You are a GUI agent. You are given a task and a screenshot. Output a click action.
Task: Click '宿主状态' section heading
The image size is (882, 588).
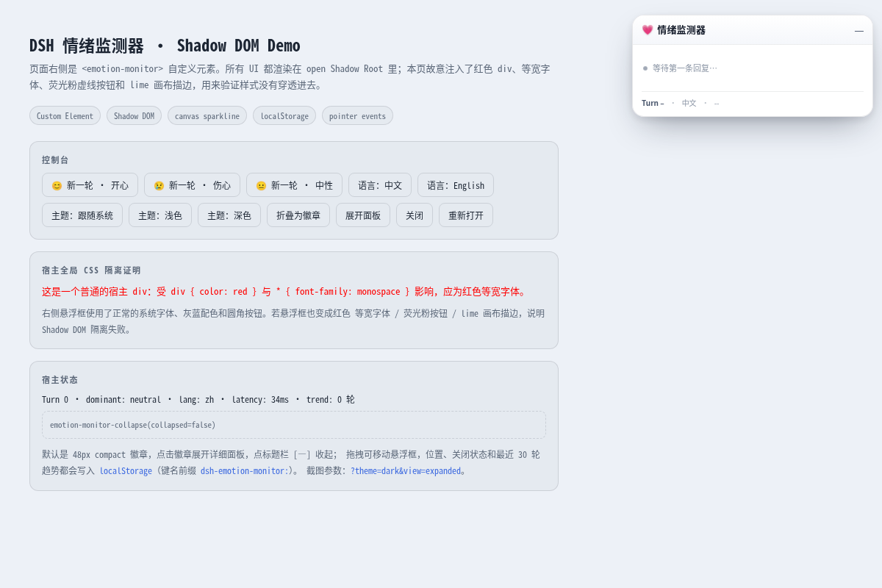coord(60,380)
